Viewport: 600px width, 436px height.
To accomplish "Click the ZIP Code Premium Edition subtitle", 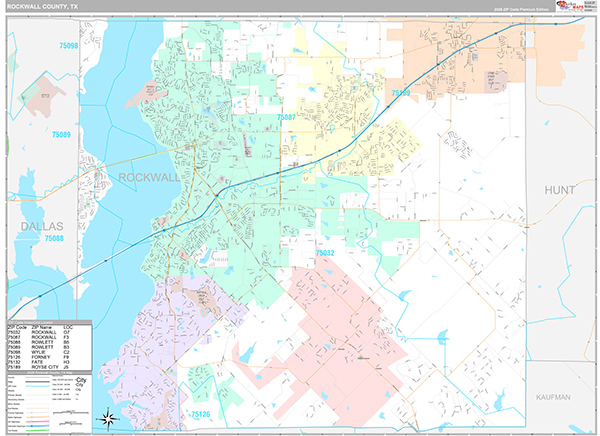I will tap(521, 9).
